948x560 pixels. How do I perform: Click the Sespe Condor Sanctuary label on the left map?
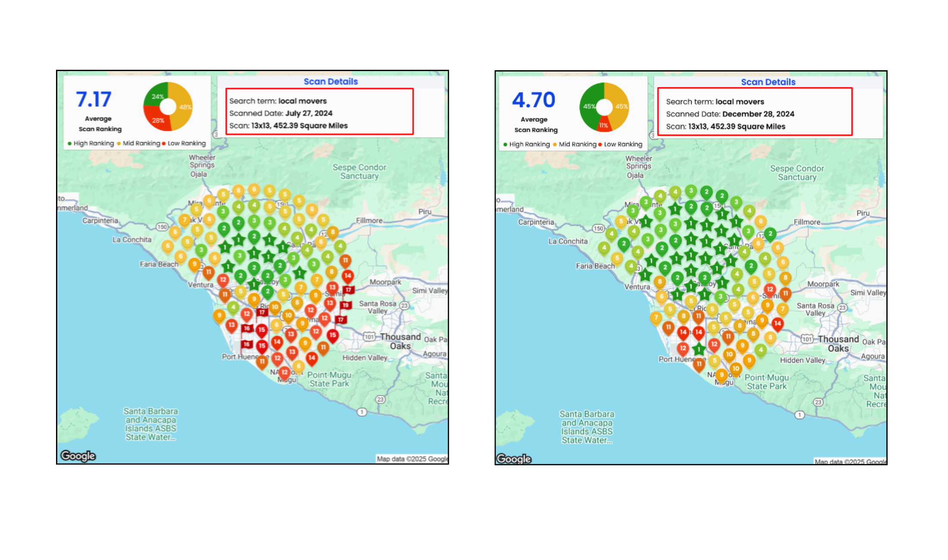coord(359,171)
